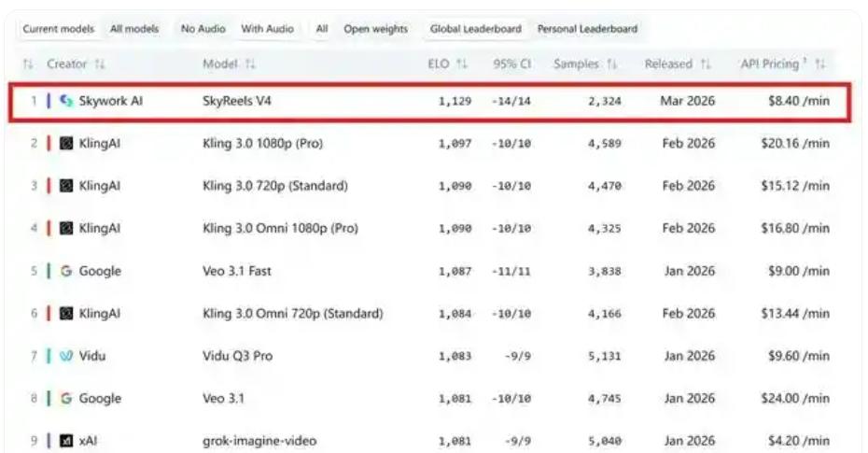Click the Vidu creator name

click(x=91, y=356)
